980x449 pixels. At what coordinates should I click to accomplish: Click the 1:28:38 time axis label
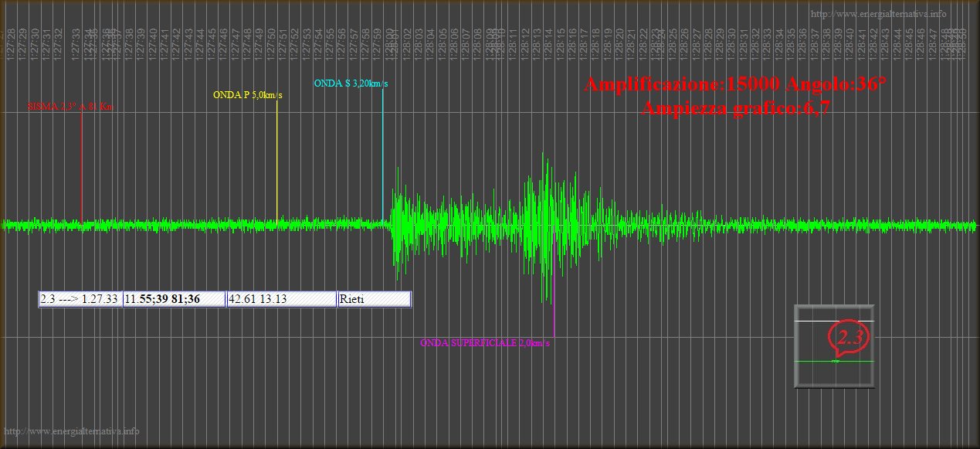826,43
